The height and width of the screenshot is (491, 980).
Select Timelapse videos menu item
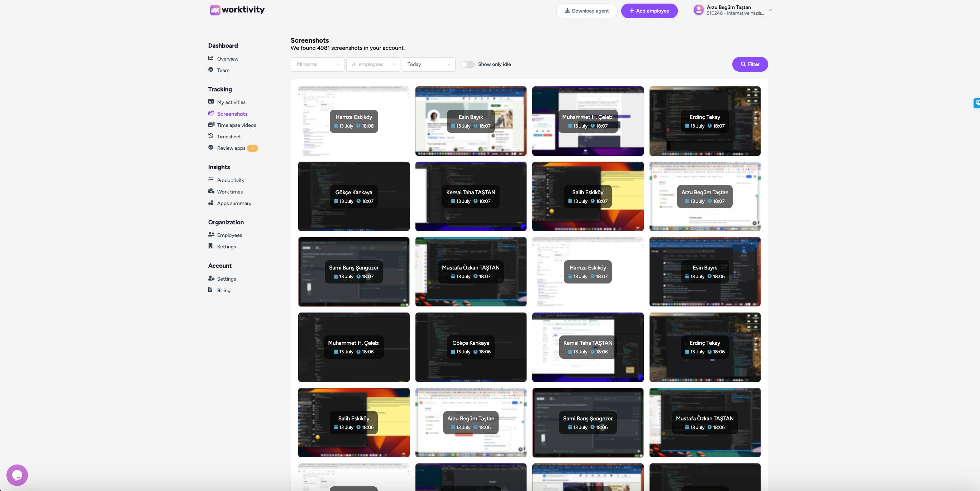(237, 125)
